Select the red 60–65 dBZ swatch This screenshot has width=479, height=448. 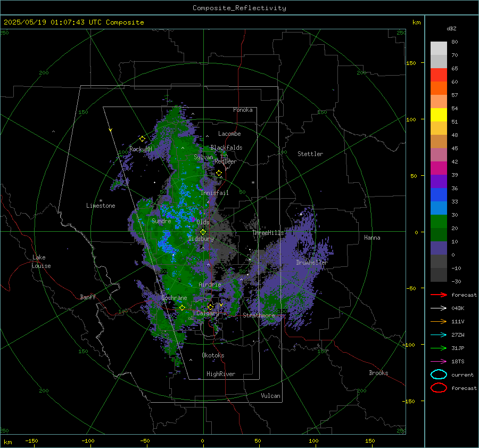[439, 75]
